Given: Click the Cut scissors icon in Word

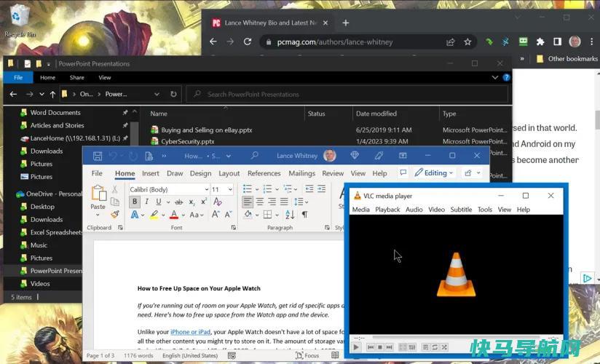Looking at the screenshot, I should coord(114,189).
